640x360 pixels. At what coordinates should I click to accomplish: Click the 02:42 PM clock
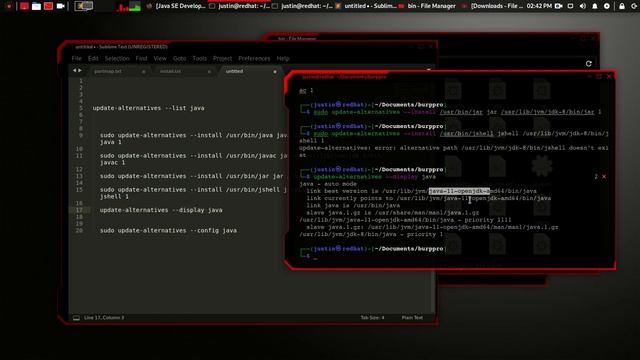pyautogui.click(x=539, y=6)
